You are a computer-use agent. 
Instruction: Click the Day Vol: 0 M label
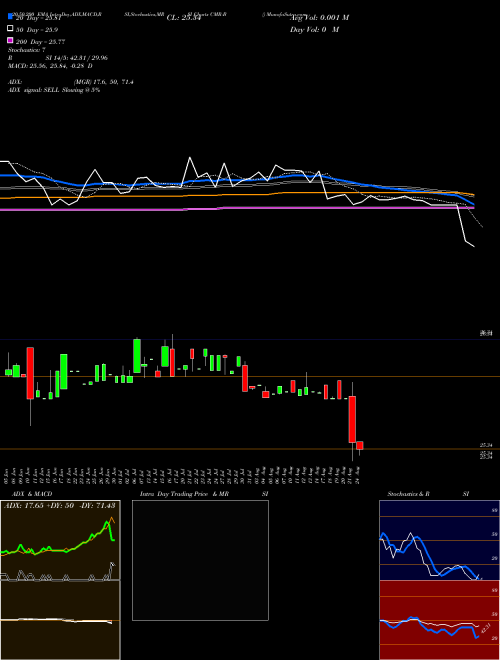314,29
